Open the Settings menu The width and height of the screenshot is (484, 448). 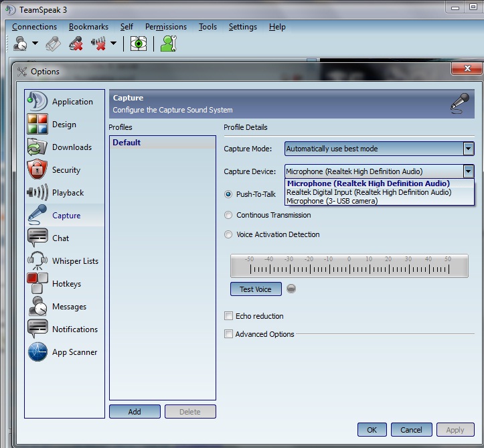[242, 27]
